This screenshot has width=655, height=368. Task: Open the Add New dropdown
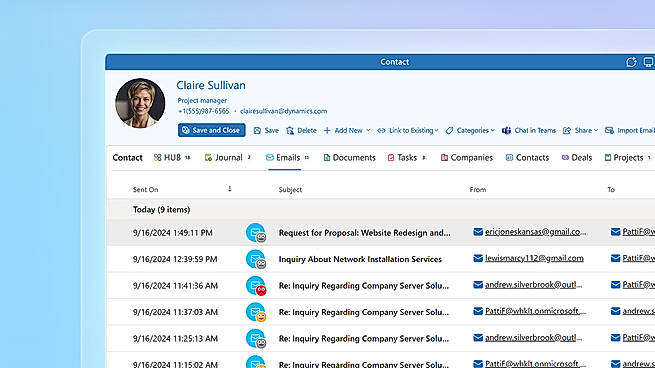(x=347, y=130)
